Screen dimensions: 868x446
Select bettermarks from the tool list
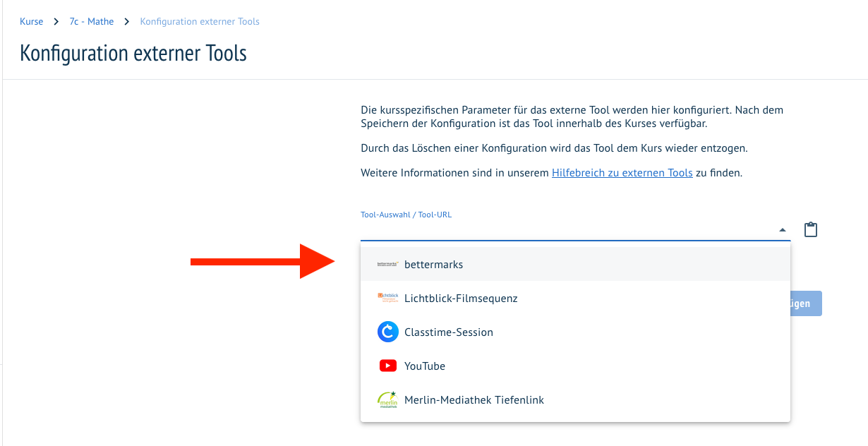(x=576, y=264)
